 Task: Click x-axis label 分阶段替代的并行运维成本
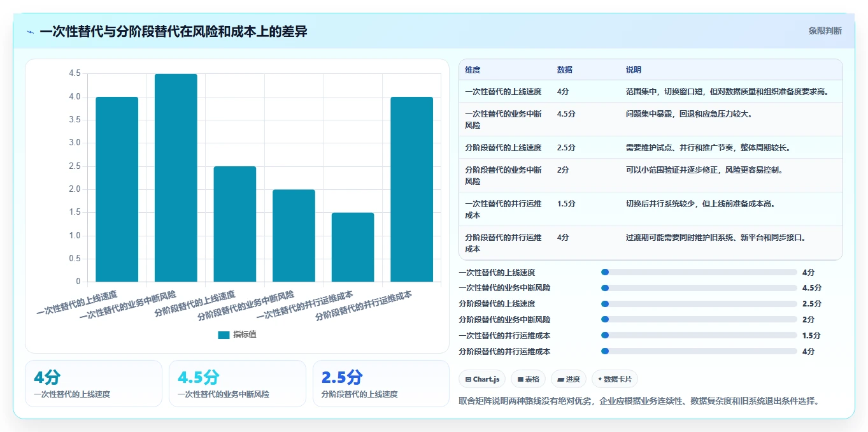point(364,305)
